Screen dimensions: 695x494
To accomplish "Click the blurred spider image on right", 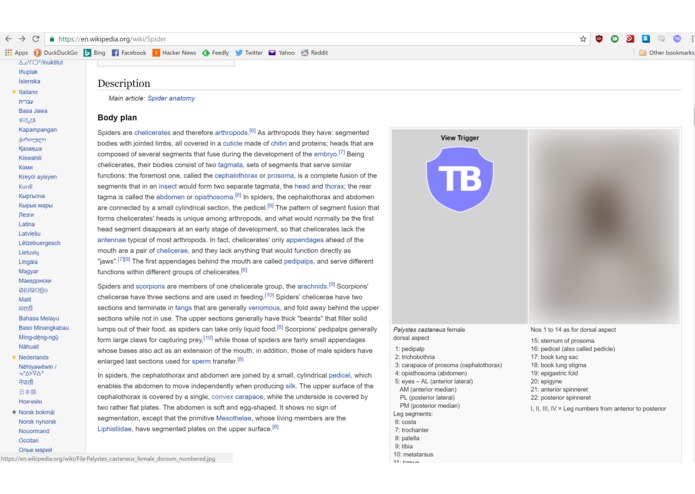I will pyautogui.click(x=604, y=226).
